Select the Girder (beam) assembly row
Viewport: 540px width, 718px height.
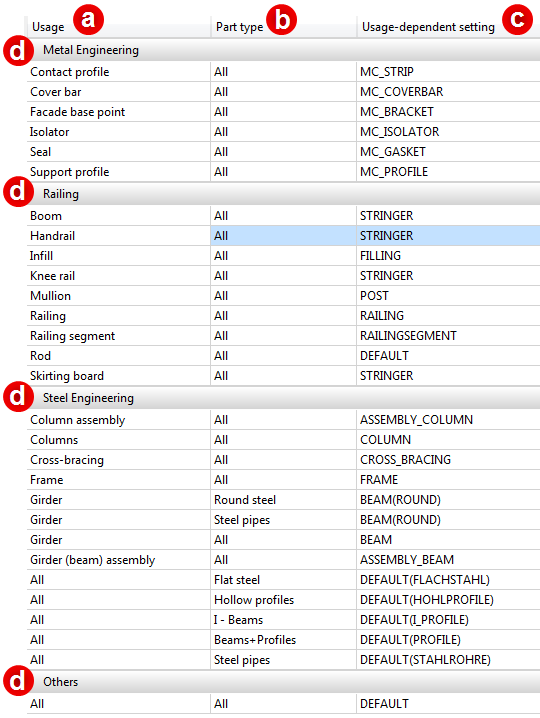[x=284, y=560]
